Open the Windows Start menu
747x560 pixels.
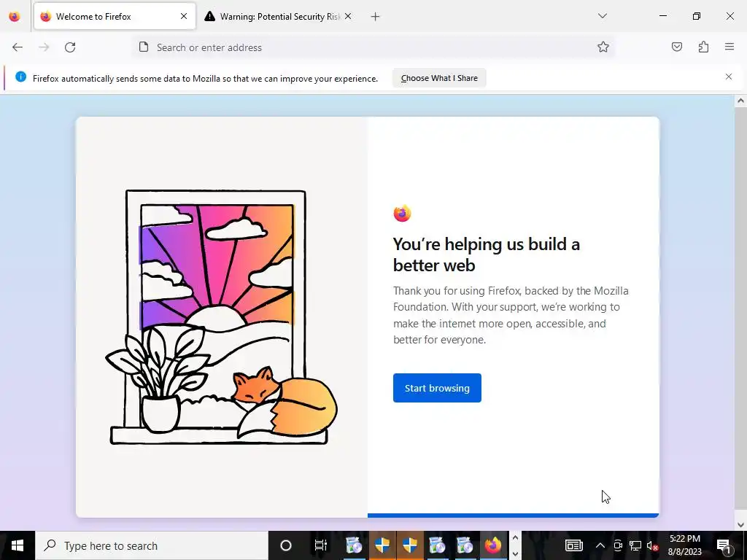(x=18, y=545)
